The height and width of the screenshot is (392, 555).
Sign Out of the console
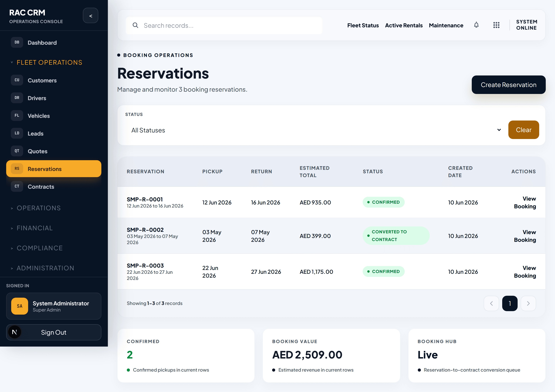(x=54, y=332)
